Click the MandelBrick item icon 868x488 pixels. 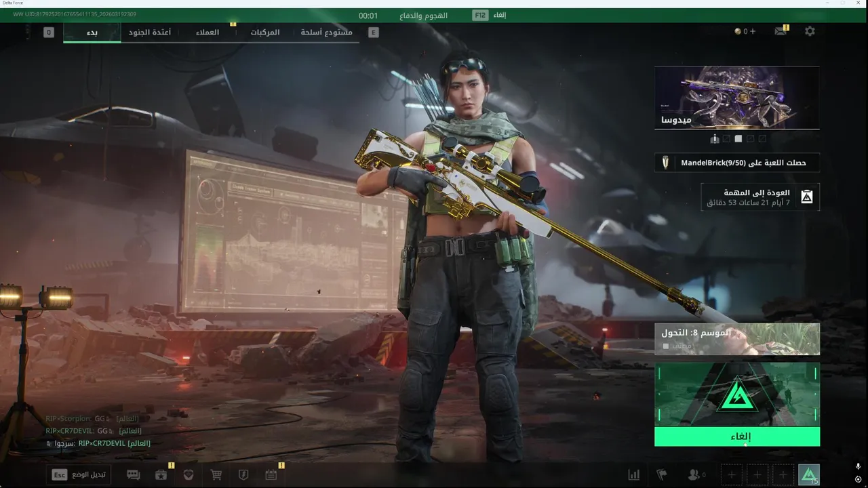pyautogui.click(x=665, y=163)
